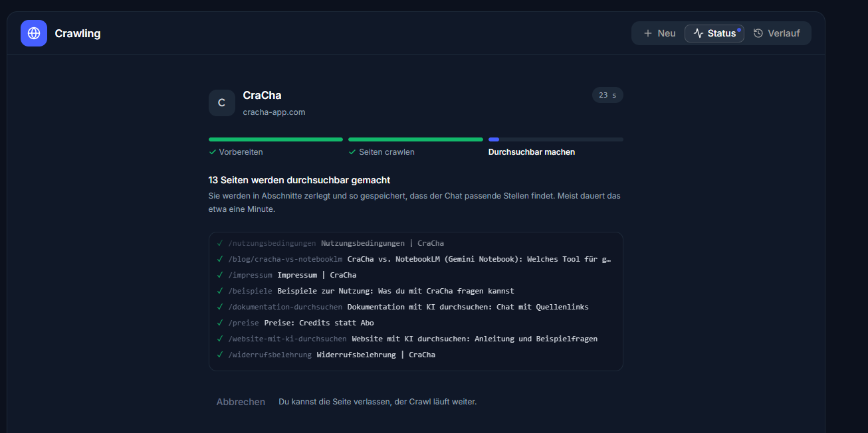Click the pulse icon on the Status tab
This screenshot has width=868, height=433.
(699, 33)
